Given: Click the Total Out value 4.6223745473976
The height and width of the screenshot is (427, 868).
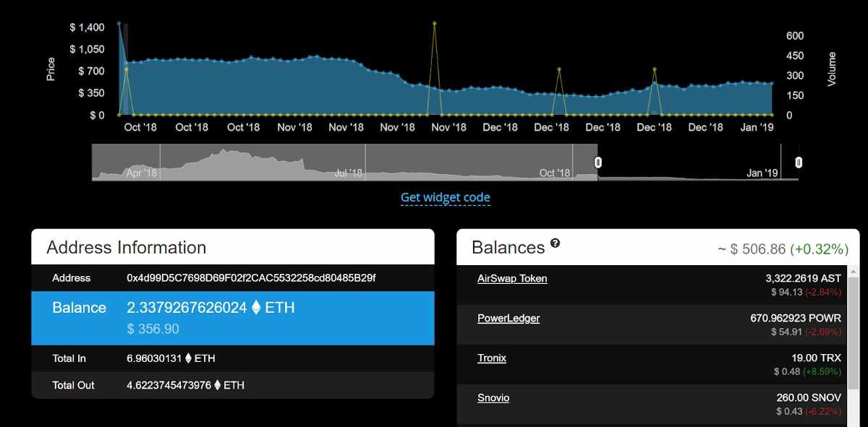Looking at the screenshot, I should [x=169, y=385].
